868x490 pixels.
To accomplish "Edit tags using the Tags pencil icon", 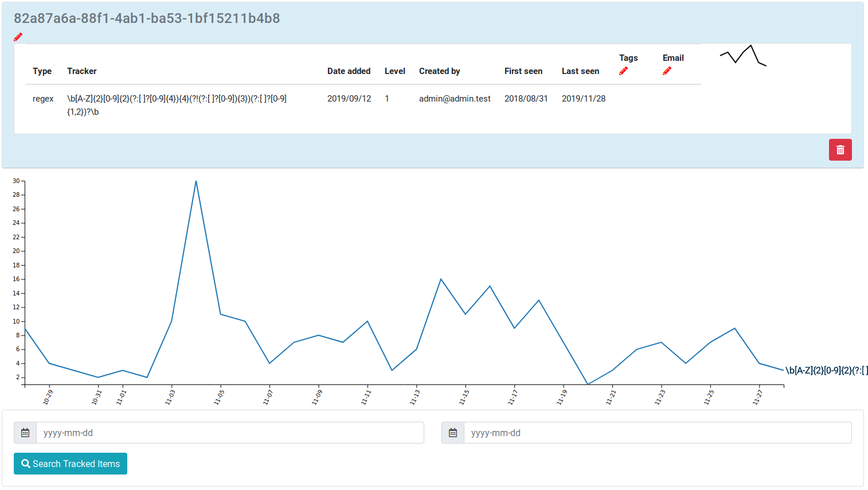I will point(623,71).
